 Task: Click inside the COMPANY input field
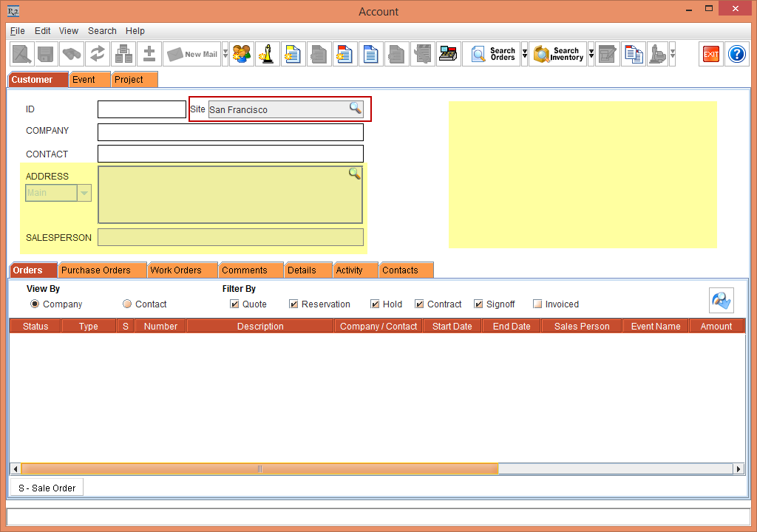[x=231, y=132]
